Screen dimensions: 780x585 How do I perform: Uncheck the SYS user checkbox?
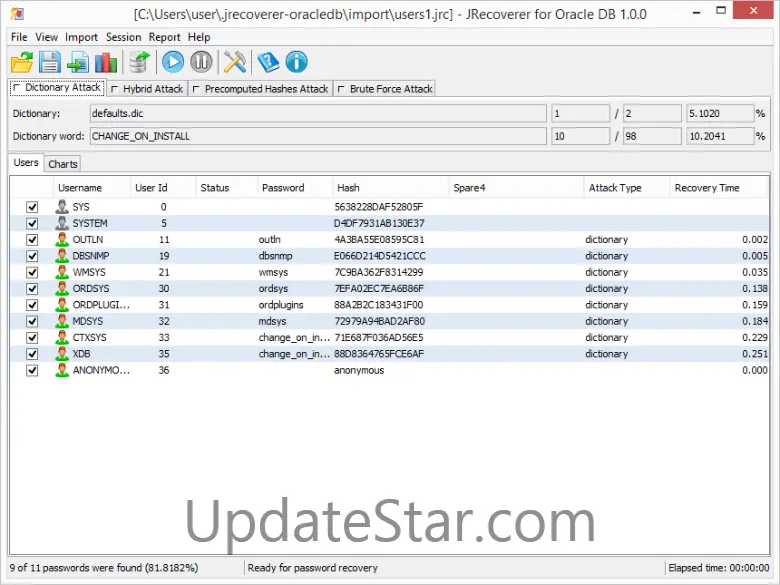tap(32, 207)
